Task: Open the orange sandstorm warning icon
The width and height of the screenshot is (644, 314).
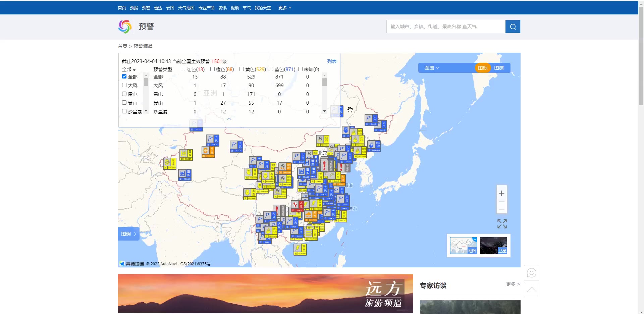Action: click(x=208, y=152)
